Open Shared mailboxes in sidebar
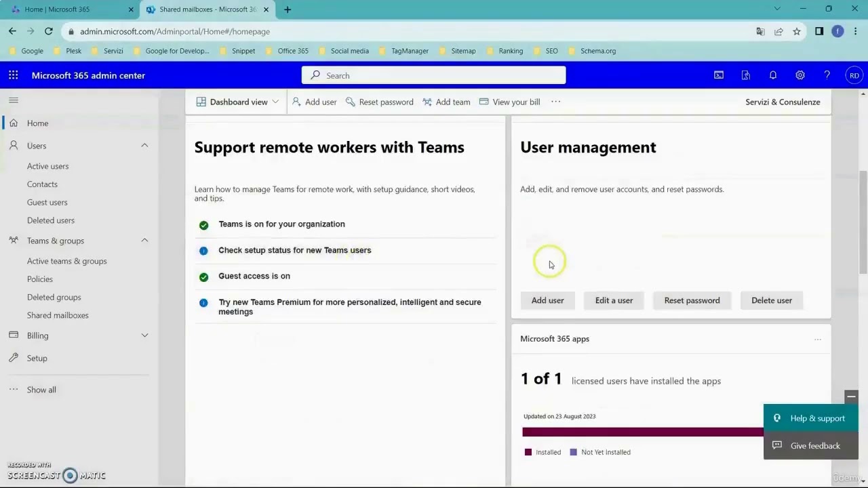This screenshot has width=868, height=488. tap(58, 315)
